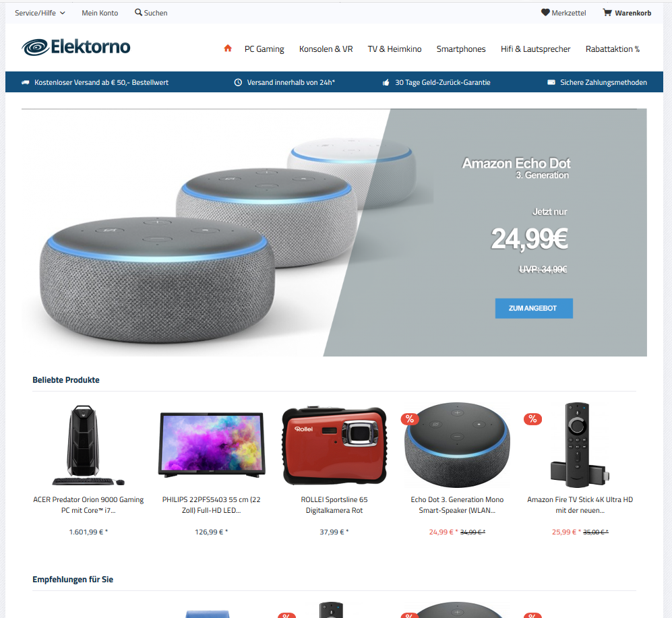Expand the Service/Hilfe dropdown
The width and height of the screenshot is (672, 618).
pyautogui.click(x=40, y=13)
